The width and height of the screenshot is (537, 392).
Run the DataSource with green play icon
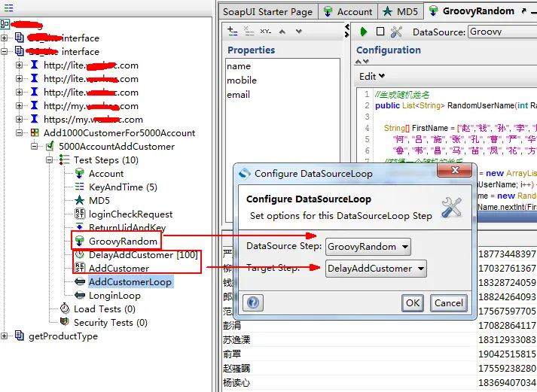[363, 32]
